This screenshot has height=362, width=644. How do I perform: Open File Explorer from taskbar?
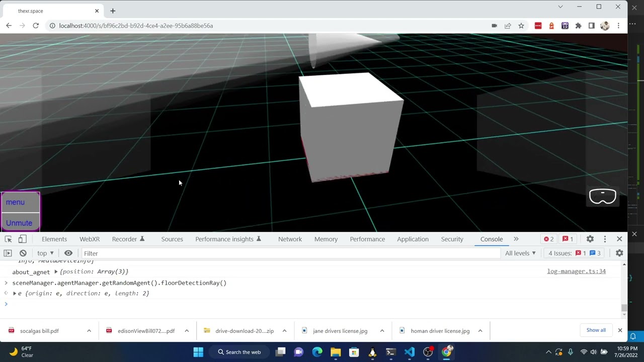(336, 352)
